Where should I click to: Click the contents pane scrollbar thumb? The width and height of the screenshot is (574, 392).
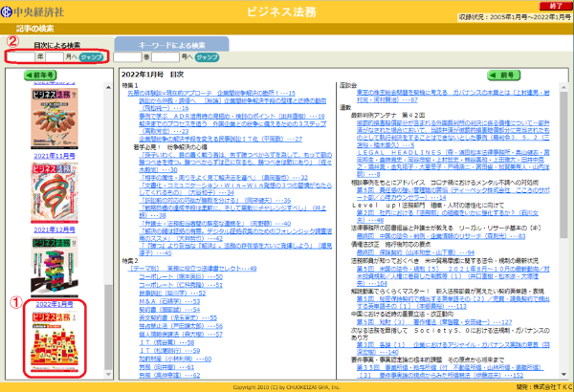pyautogui.click(x=563, y=164)
